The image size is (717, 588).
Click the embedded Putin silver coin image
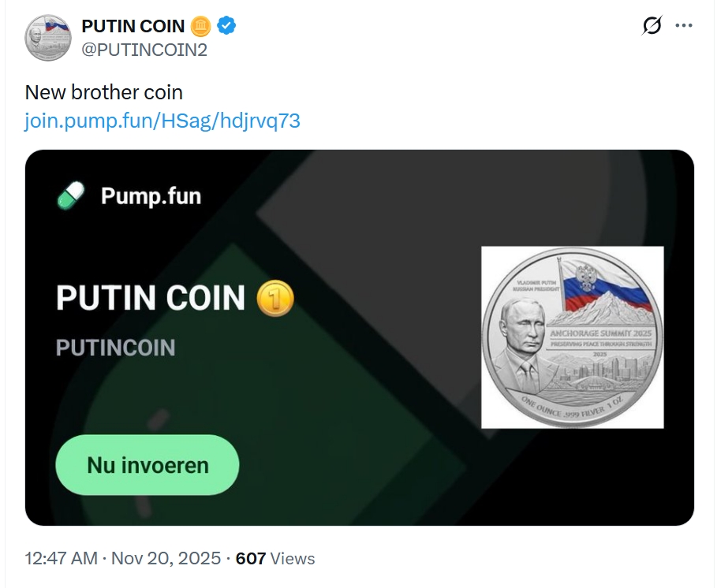pos(573,337)
